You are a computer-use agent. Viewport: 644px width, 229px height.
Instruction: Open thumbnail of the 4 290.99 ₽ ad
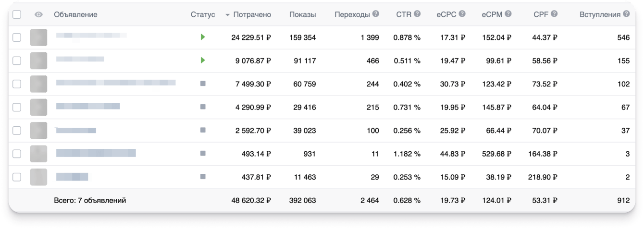point(38,107)
